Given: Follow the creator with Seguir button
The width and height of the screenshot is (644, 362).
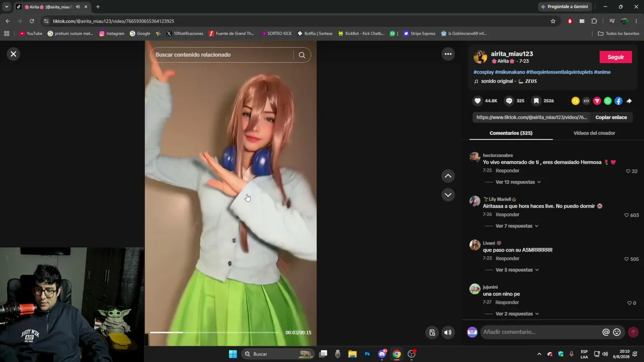Looking at the screenshot, I should click(x=615, y=57).
